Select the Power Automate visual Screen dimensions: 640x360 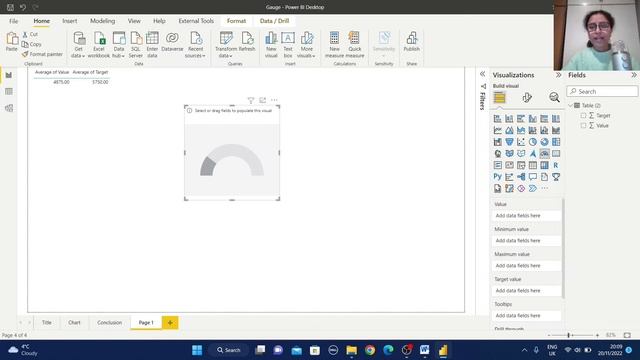533,189
